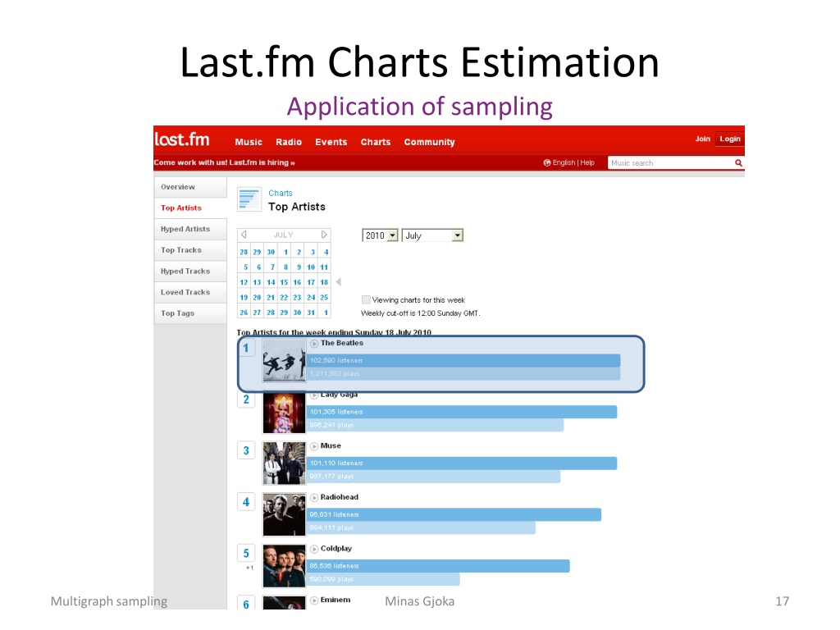The width and height of the screenshot is (840, 630).
Task: Open the Music menu
Action: (x=249, y=142)
